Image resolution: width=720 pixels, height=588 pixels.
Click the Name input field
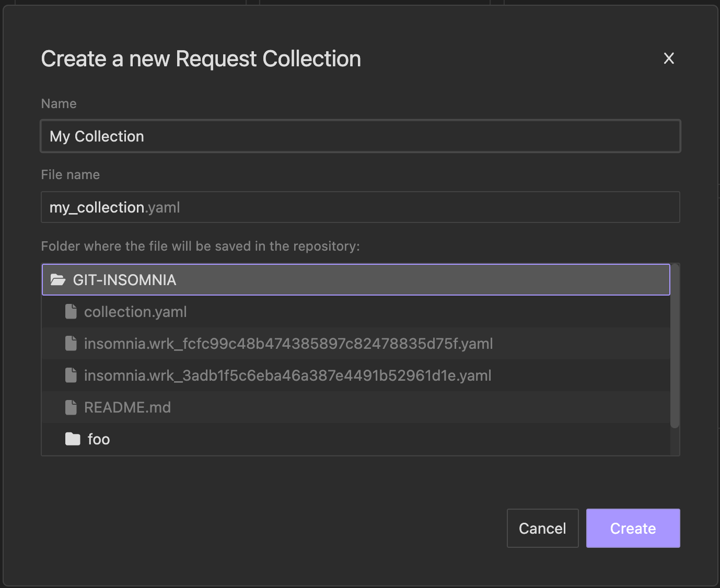[x=361, y=136]
